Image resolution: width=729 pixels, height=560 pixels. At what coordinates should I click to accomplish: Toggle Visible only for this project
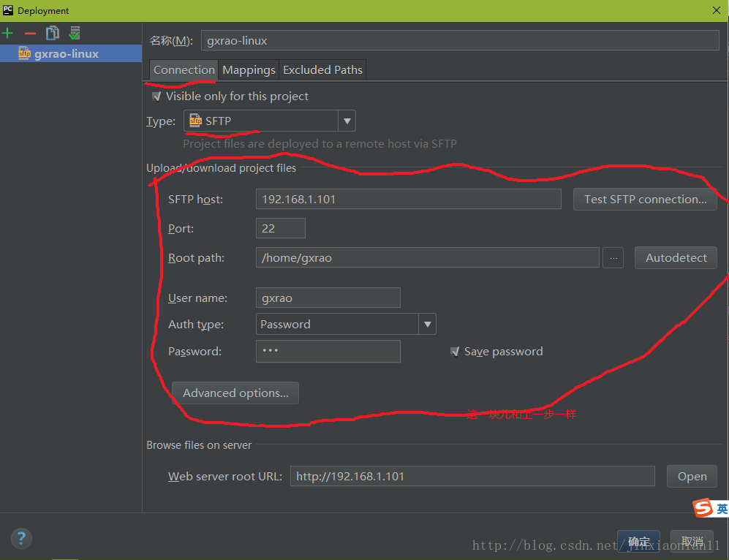coord(156,97)
